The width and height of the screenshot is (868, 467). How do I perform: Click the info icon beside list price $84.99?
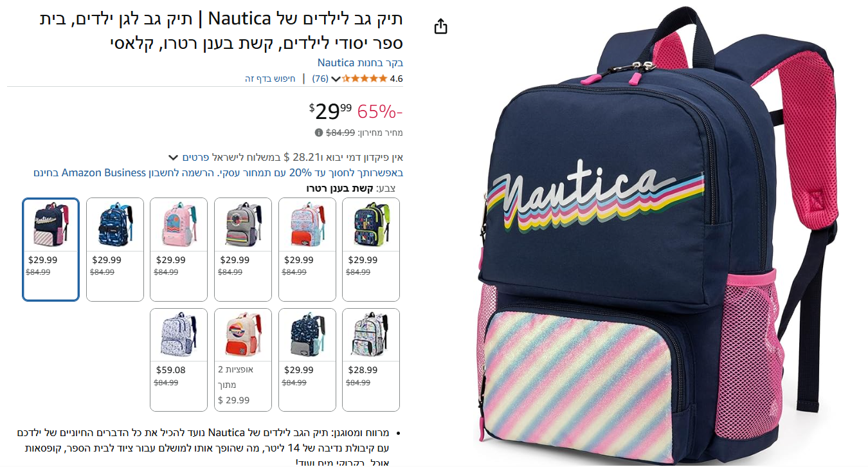(319, 133)
